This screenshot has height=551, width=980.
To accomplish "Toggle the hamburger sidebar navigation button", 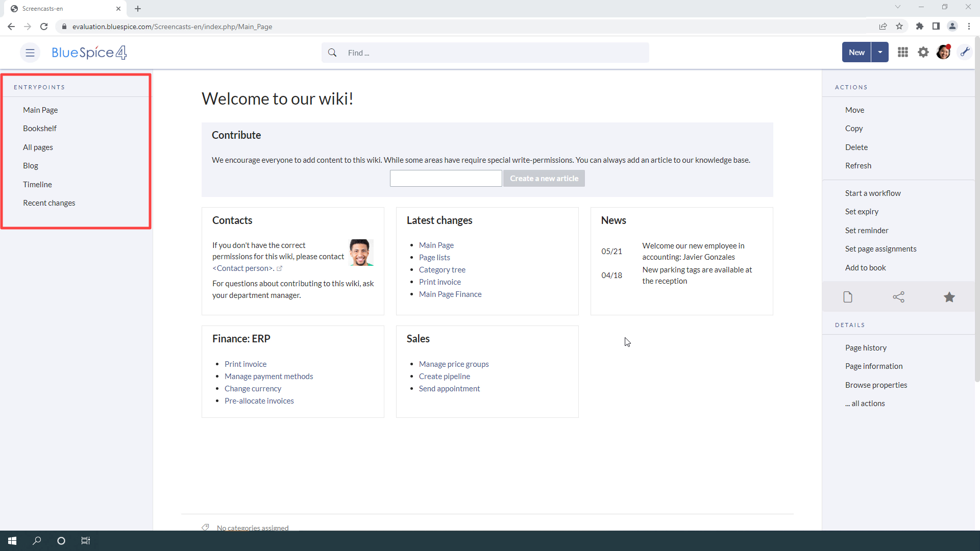I will [x=30, y=53].
